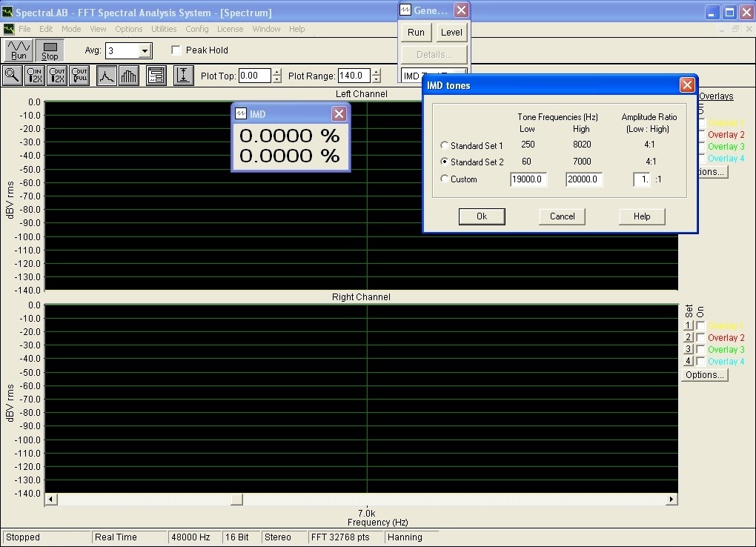The image size is (756, 547).
Task: Click the Custom low frequency field
Action: point(528,179)
